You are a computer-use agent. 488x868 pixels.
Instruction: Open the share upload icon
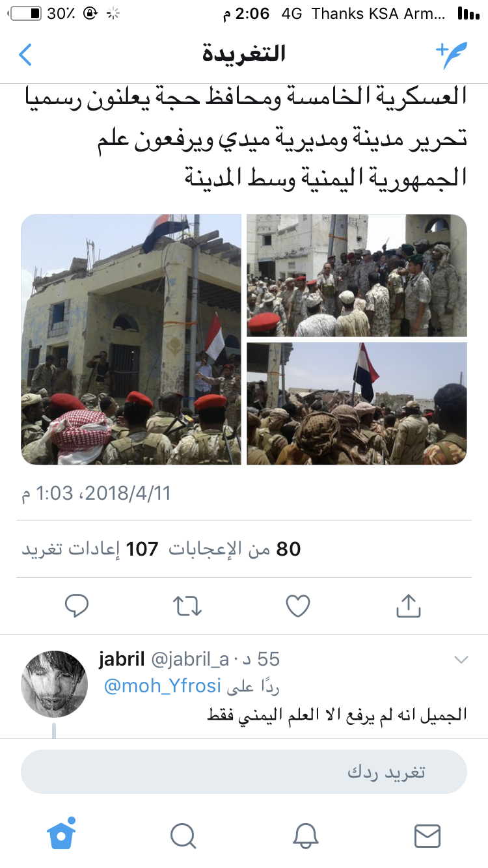click(x=409, y=605)
